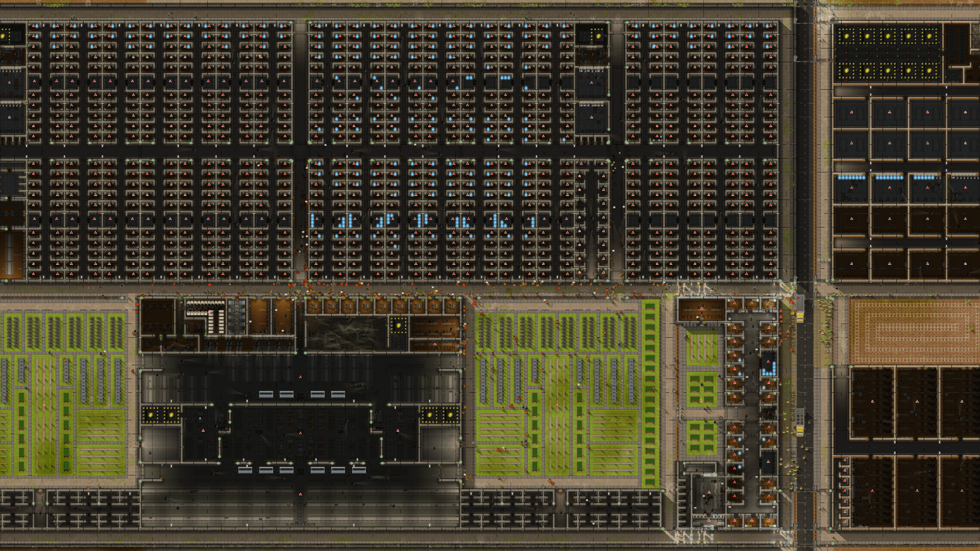Select last power station in second top-right generator row
Viewport: 980px width, 551px height.
929,70
